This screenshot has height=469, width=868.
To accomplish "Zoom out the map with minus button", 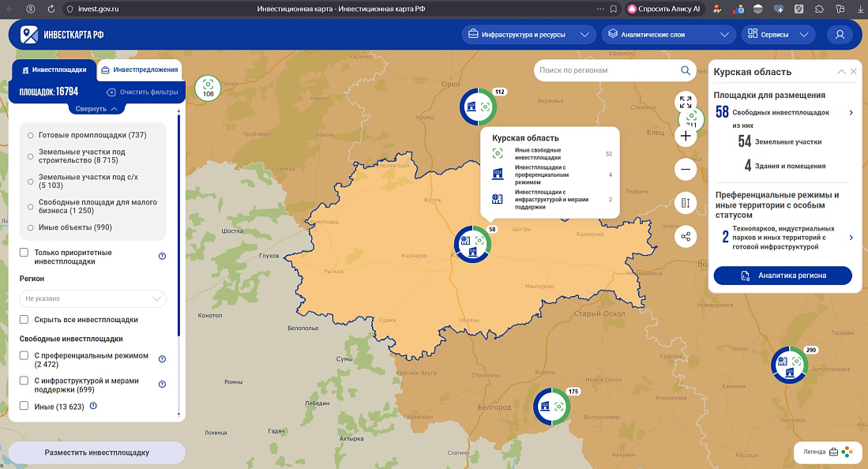I will 686,169.
